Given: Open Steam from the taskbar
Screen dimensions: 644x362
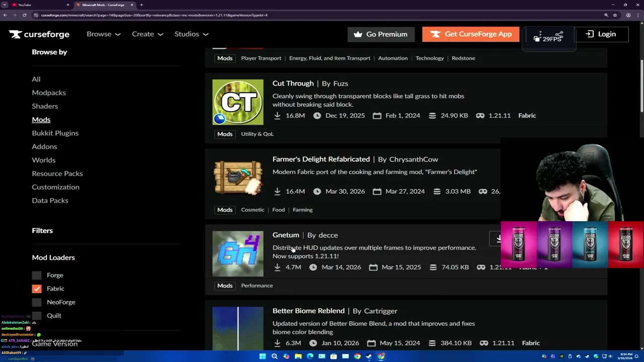Looking at the screenshot, I should pos(369,356).
